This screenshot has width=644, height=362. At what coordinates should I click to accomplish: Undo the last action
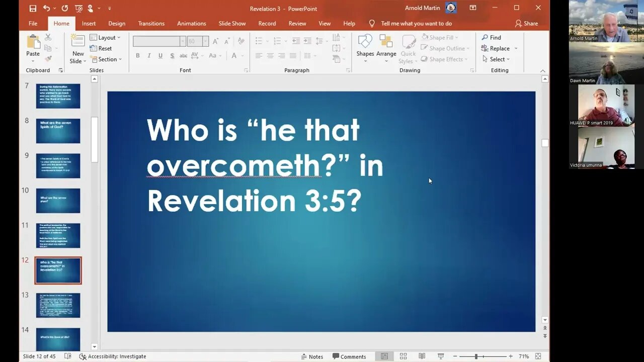(46, 8)
